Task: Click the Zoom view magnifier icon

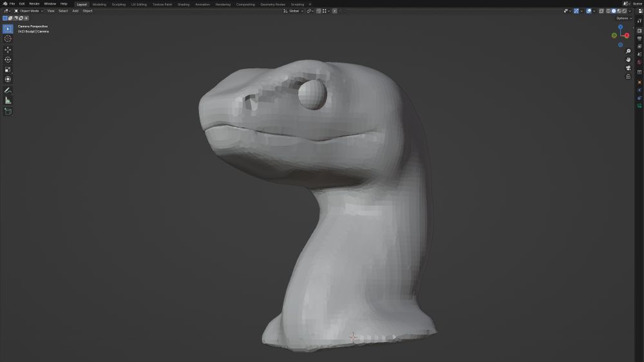Action: [x=628, y=52]
